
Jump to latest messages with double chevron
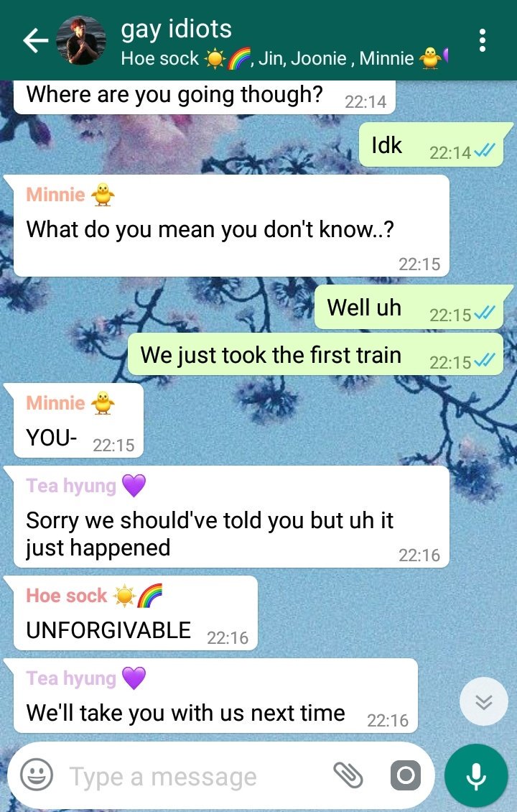[x=484, y=701]
